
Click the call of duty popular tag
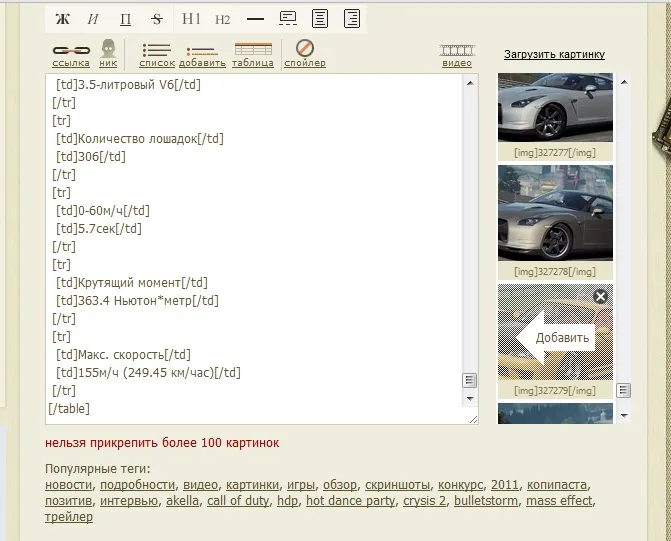pyautogui.click(x=238, y=500)
